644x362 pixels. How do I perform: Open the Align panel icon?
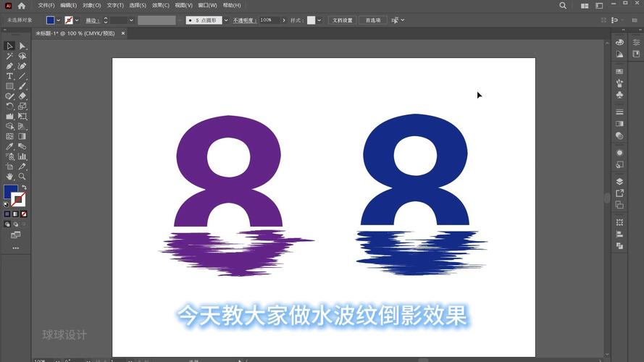[x=619, y=235]
